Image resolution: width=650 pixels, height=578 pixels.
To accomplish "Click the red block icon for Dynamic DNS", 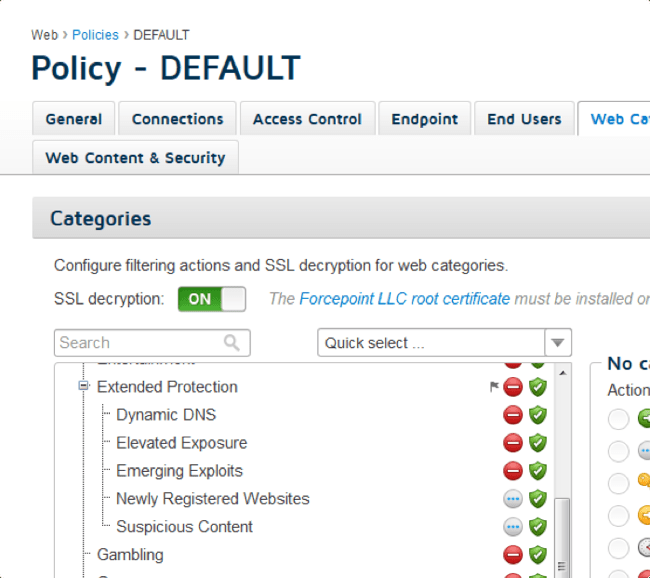I will [513, 415].
